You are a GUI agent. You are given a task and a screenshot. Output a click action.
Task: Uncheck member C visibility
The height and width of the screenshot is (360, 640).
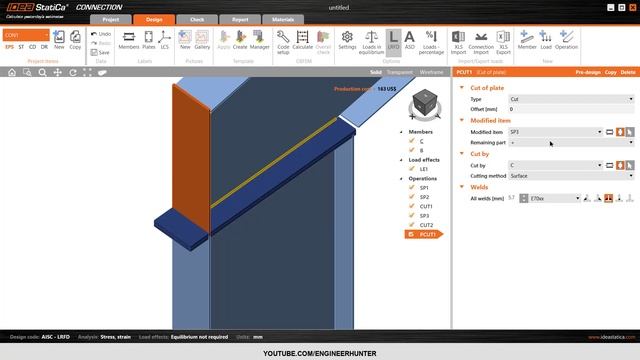click(x=412, y=141)
